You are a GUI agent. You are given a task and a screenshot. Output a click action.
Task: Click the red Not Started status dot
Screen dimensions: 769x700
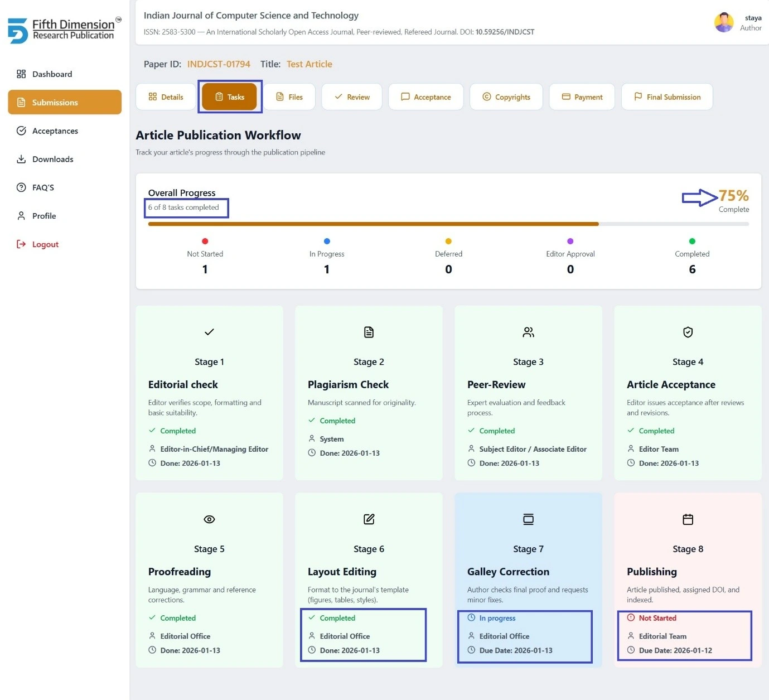point(205,241)
